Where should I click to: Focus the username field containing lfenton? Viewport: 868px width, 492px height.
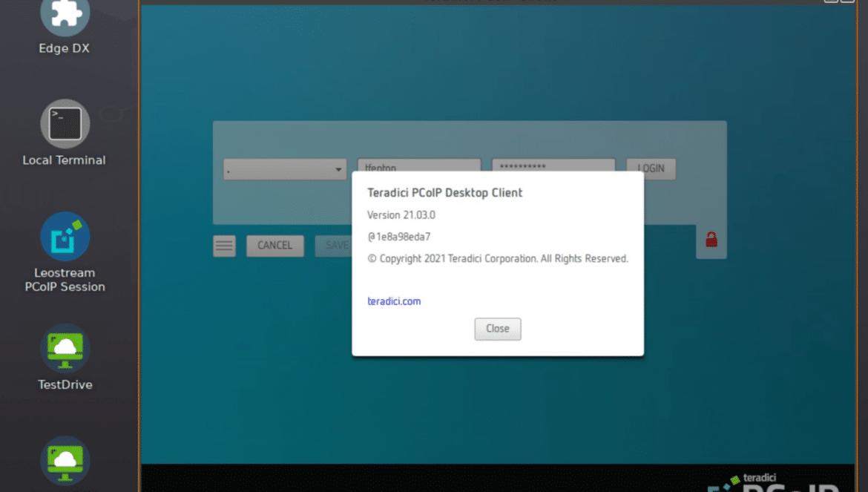click(419, 165)
